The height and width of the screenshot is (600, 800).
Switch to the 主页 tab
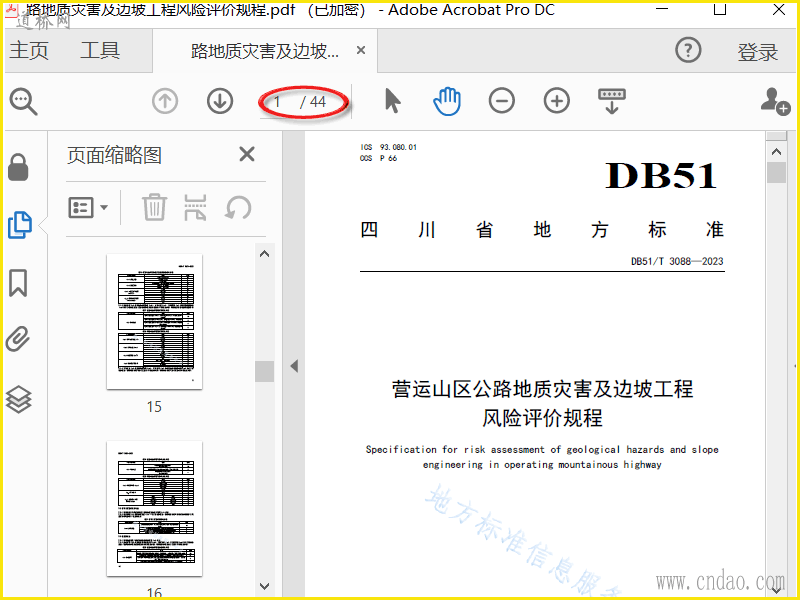coord(29,51)
